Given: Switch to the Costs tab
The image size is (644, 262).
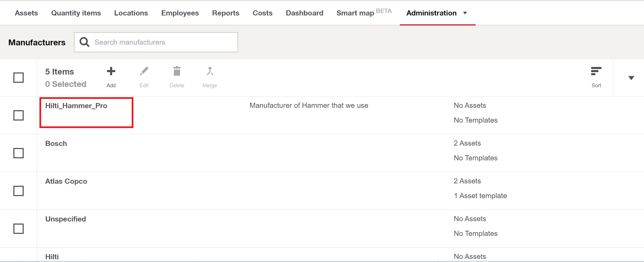Looking at the screenshot, I should tap(263, 13).
